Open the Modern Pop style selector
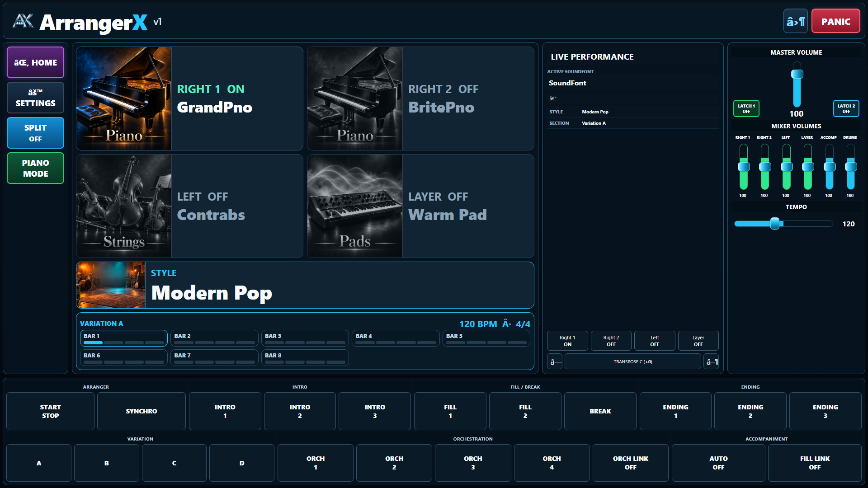The height and width of the screenshot is (488, 868). click(x=305, y=285)
